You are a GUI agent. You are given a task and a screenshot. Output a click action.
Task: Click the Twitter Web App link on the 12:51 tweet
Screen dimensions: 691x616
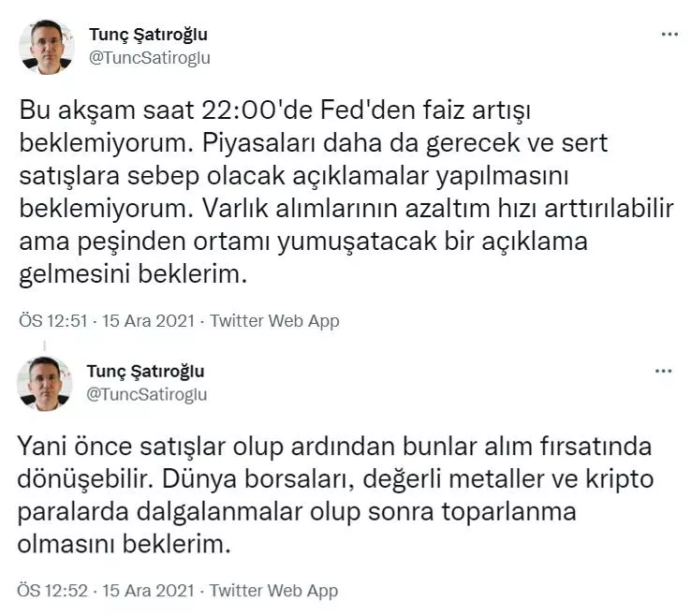(x=274, y=321)
